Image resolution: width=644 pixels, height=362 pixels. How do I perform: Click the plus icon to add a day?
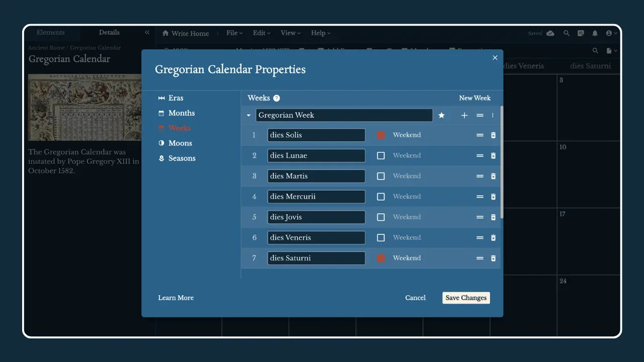pos(464,115)
